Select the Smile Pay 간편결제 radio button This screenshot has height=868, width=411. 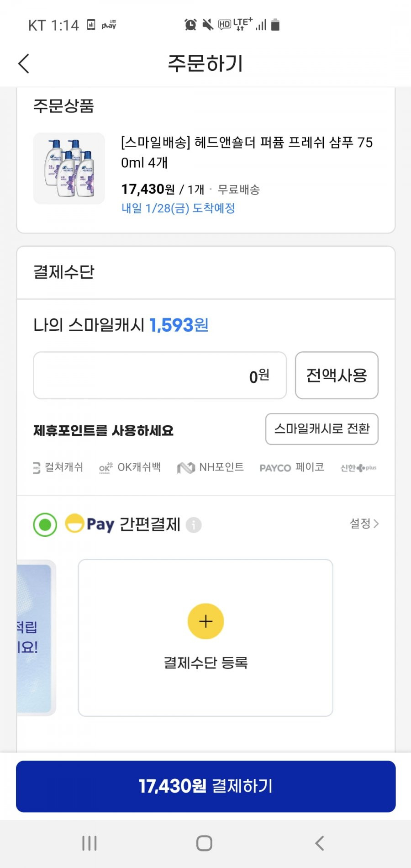[45, 524]
